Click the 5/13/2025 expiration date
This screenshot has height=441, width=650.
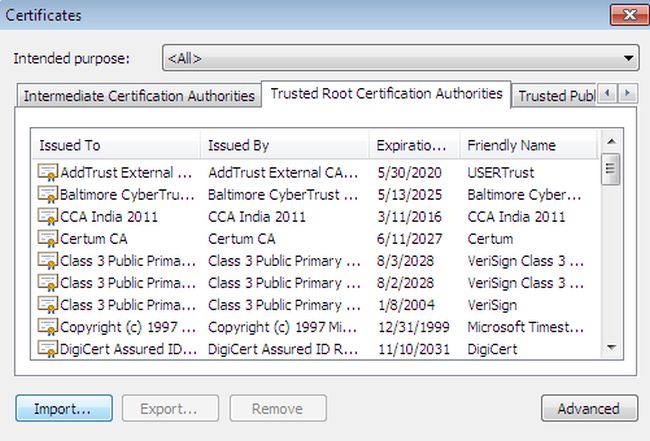tap(410, 194)
